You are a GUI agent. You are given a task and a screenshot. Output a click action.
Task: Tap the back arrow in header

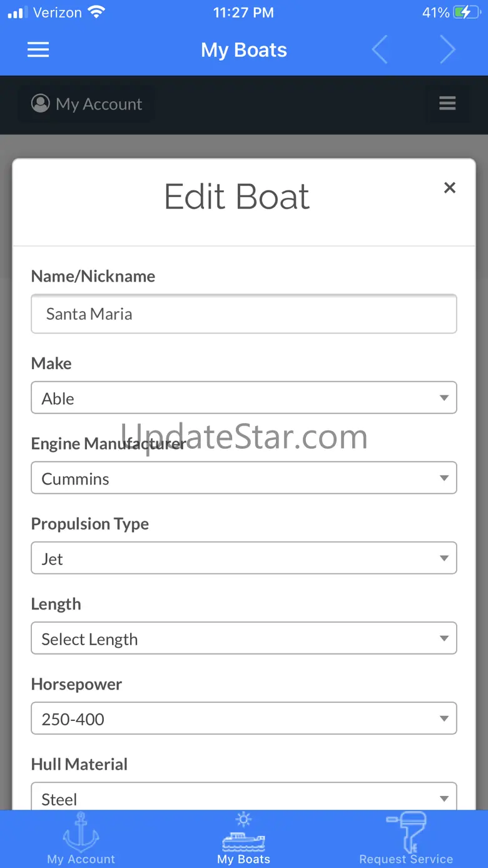pos(380,50)
